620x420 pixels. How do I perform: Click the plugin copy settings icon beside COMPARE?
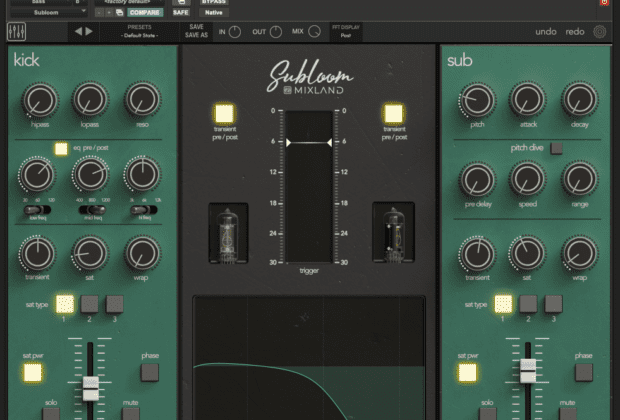(x=119, y=13)
